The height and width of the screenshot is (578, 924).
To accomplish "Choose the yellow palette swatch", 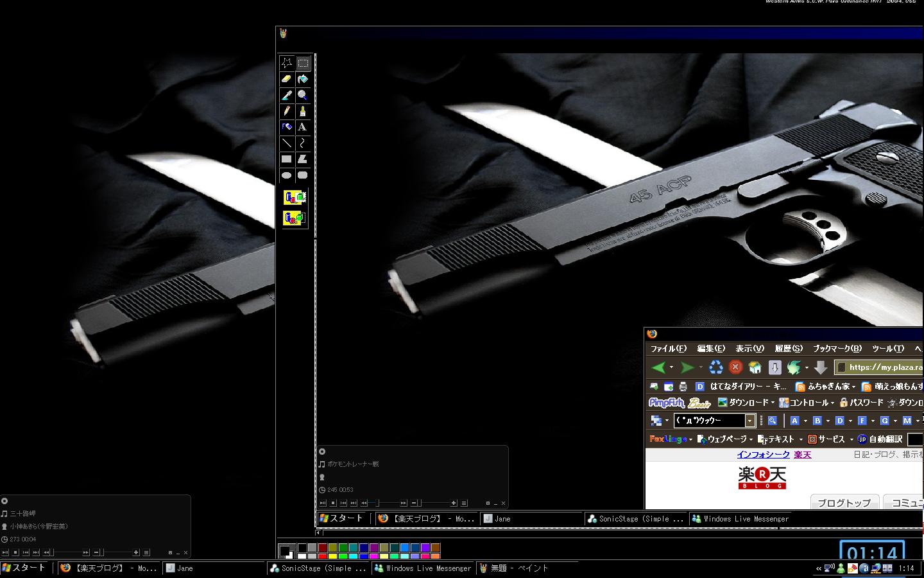I will click(332, 556).
